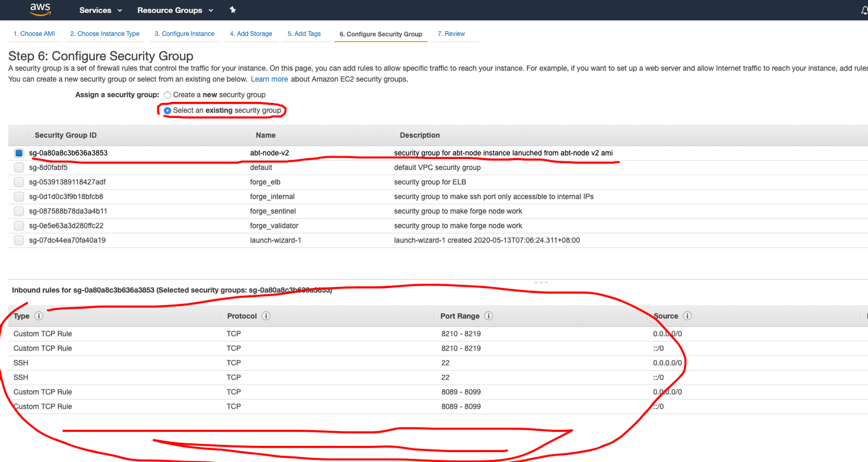Click the sg-8d0fabf5 ID cell
Screen dimensions: 868x462
[x=48, y=168]
